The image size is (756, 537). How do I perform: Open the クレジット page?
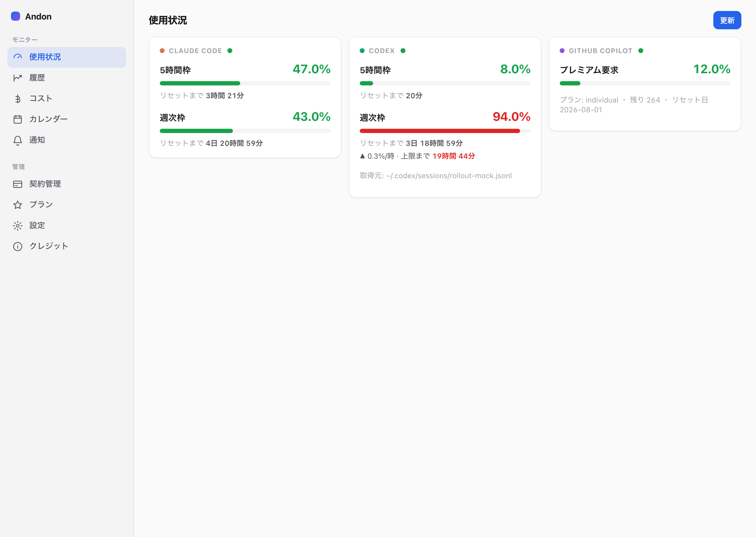coord(67,246)
